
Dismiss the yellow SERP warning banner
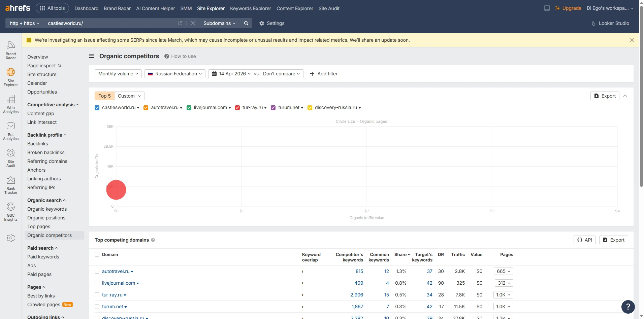tap(632, 40)
